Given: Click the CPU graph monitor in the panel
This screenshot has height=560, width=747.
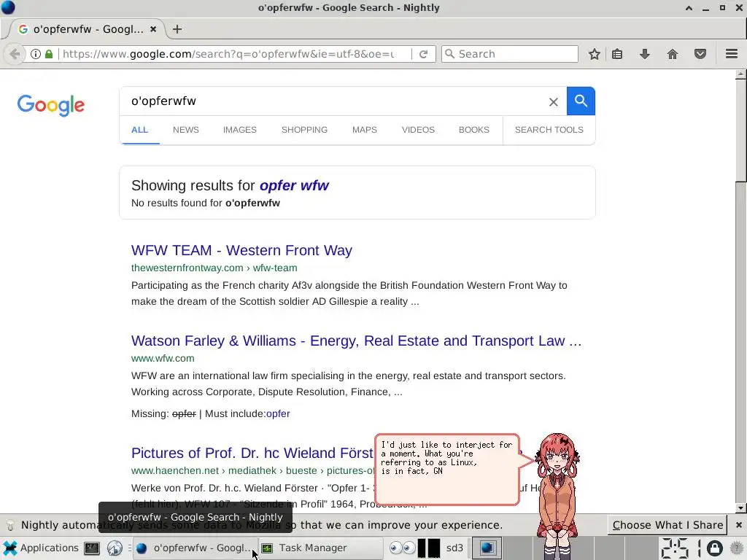Looking at the screenshot, I should pyautogui.click(x=429, y=548).
